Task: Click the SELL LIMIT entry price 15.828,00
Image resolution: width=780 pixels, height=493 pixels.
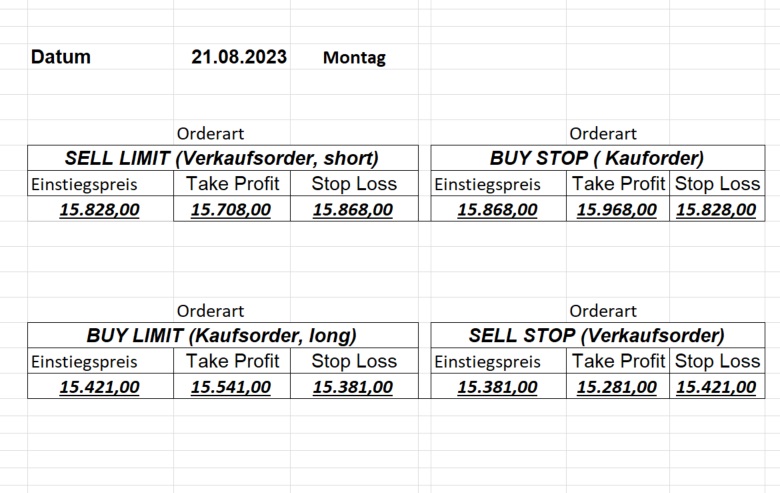Action: [100, 210]
